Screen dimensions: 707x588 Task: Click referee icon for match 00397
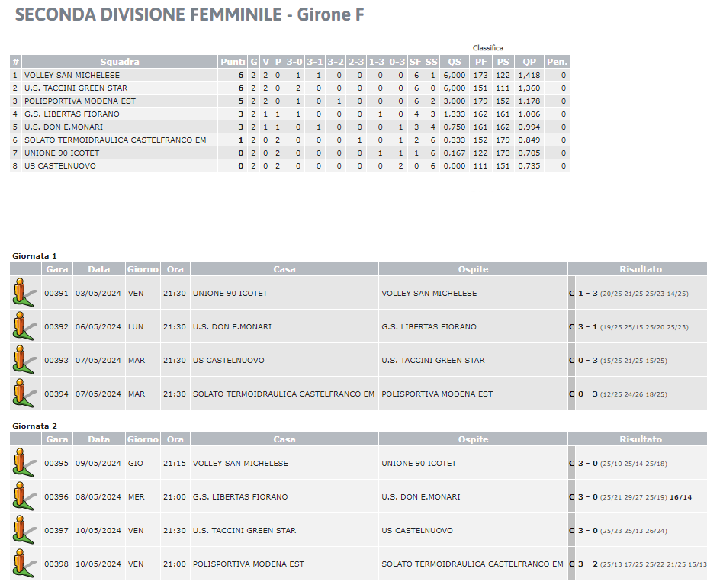tap(24, 530)
